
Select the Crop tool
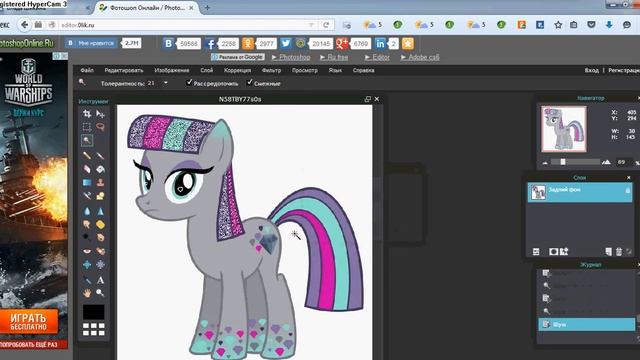[87, 113]
